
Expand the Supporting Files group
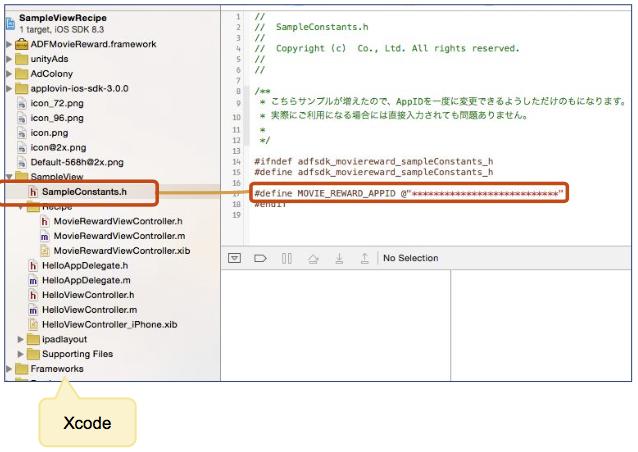tap(20, 354)
